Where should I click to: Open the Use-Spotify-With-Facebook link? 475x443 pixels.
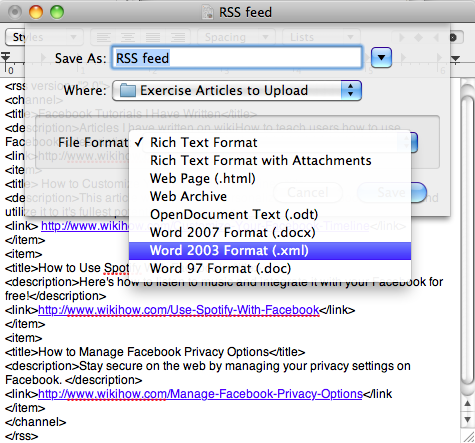click(179, 310)
